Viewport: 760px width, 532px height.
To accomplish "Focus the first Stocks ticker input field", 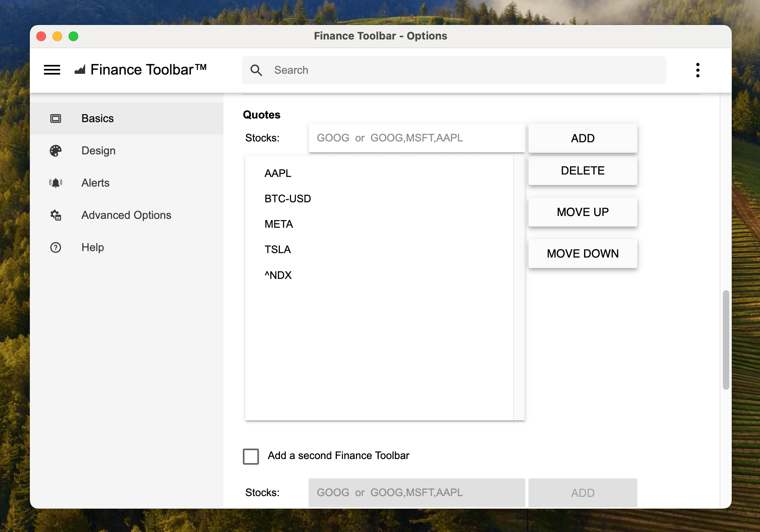I will click(x=417, y=138).
